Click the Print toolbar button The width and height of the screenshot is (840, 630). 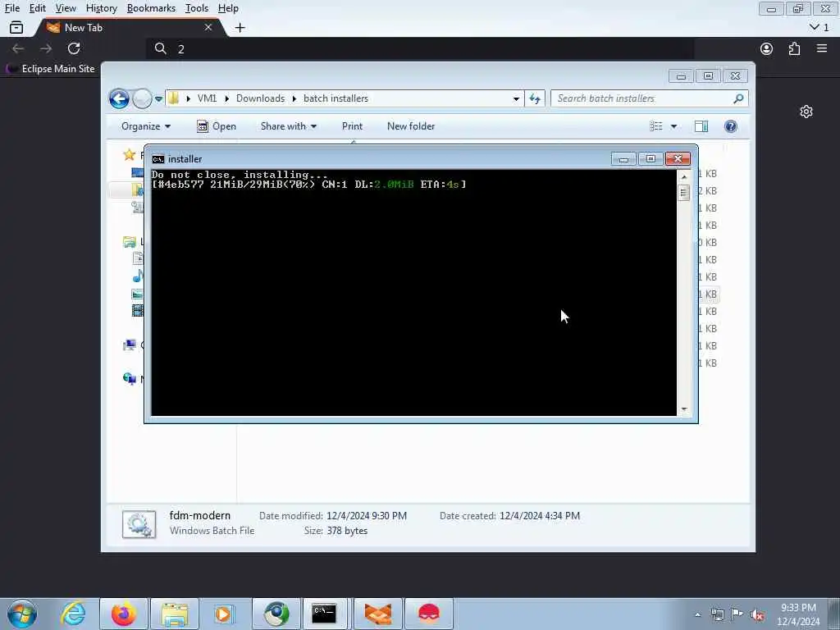(352, 126)
